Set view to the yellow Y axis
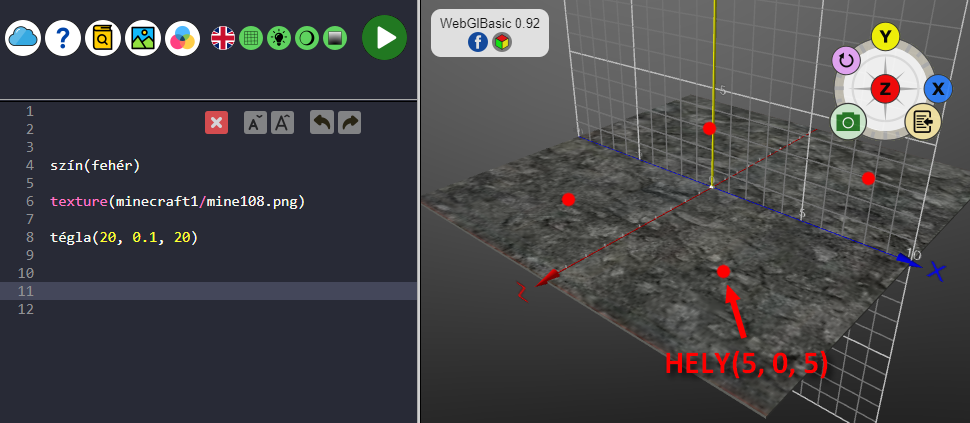 click(x=884, y=37)
